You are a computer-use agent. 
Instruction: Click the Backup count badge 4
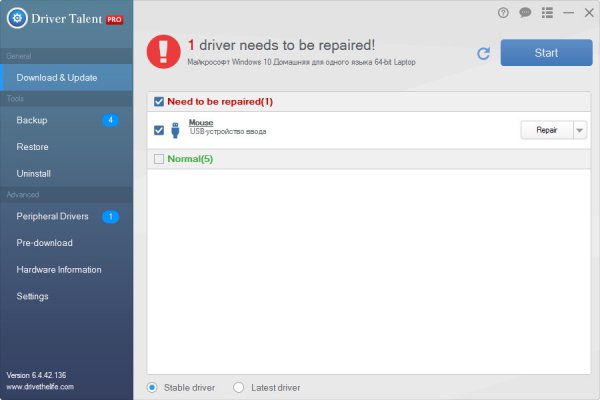tap(111, 120)
